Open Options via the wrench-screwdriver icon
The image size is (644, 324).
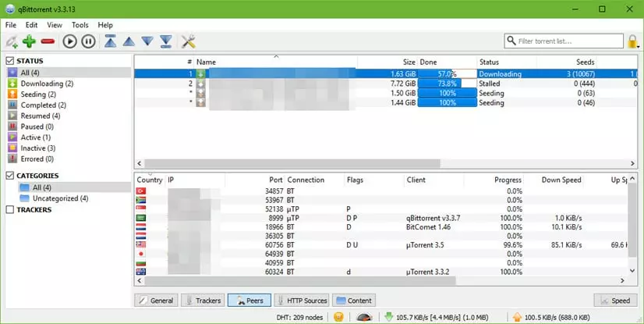188,41
